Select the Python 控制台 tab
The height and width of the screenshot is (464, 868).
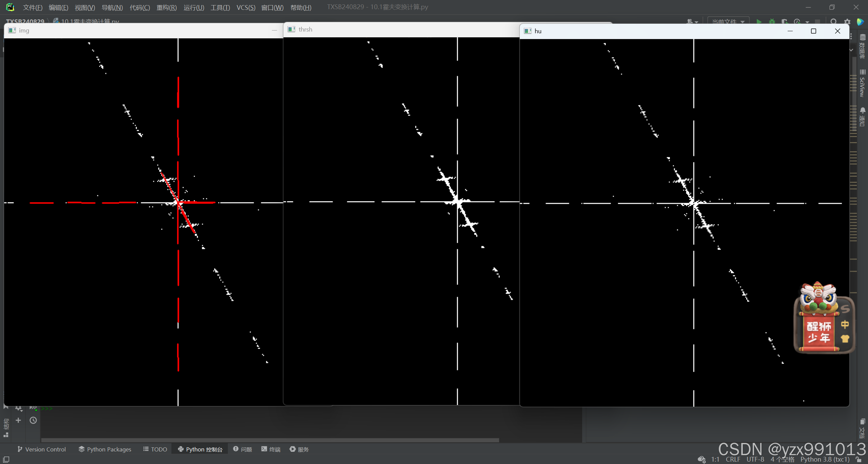click(x=200, y=449)
